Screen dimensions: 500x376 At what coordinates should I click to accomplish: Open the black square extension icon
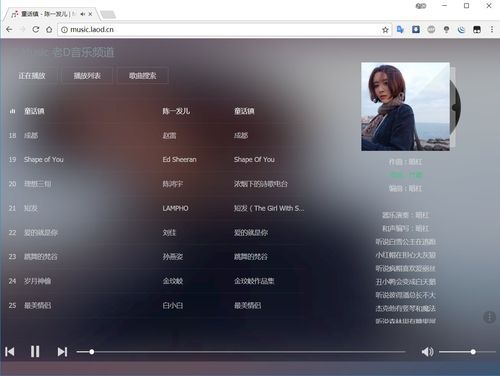click(x=477, y=30)
